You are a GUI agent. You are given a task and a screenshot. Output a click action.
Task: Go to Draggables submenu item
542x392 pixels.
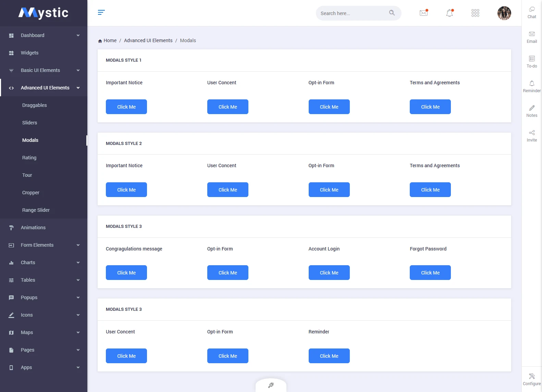click(x=35, y=105)
